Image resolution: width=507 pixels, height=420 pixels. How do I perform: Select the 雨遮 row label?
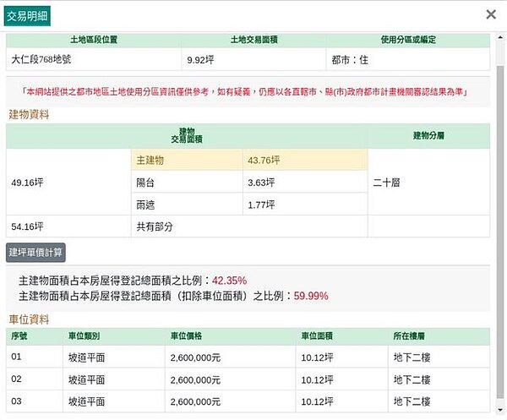[187, 205]
